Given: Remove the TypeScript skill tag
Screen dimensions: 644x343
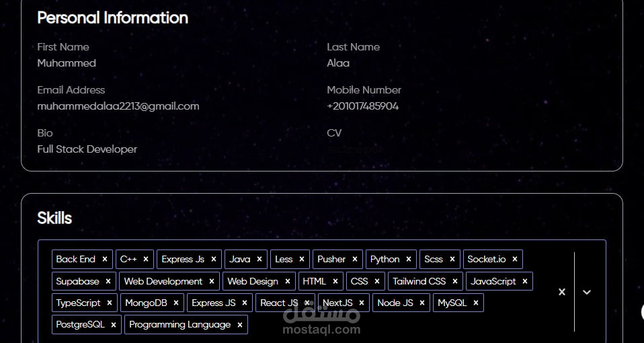Looking at the screenshot, I should pyautogui.click(x=110, y=303).
